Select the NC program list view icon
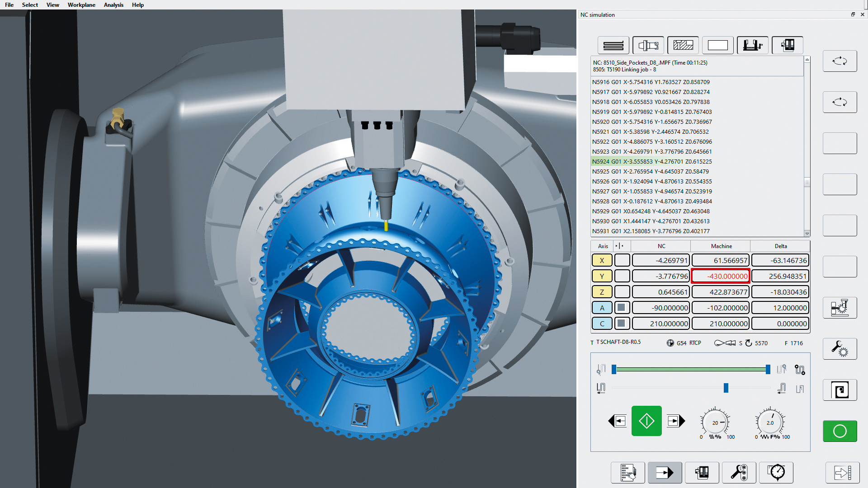 click(613, 45)
